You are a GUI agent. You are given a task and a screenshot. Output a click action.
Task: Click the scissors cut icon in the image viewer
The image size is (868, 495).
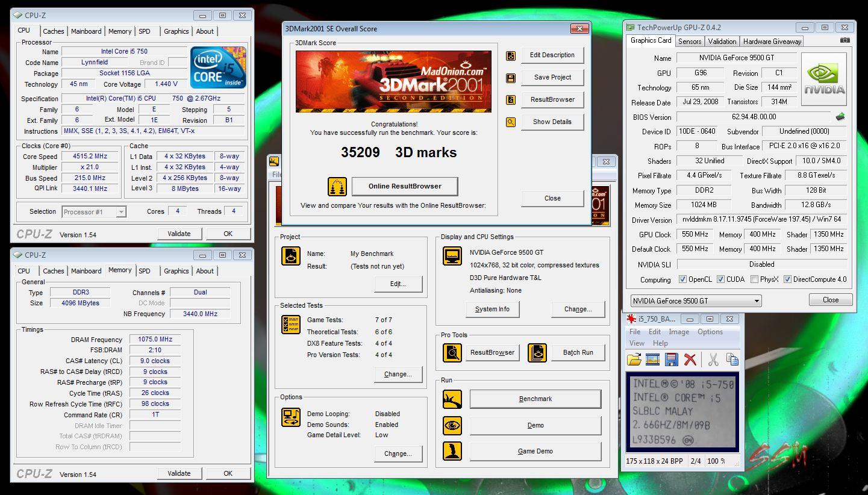[713, 360]
